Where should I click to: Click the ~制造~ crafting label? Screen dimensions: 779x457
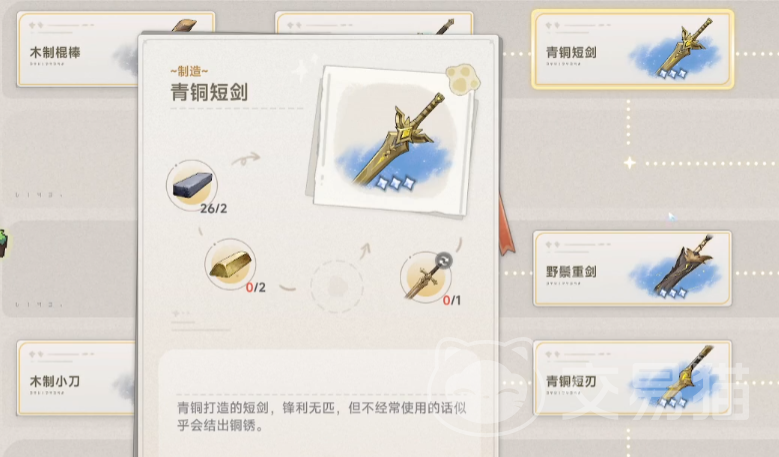(x=189, y=72)
